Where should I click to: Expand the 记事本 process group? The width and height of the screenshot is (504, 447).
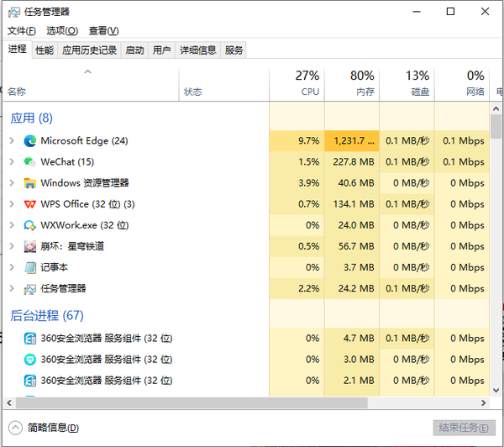click(12, 267)
